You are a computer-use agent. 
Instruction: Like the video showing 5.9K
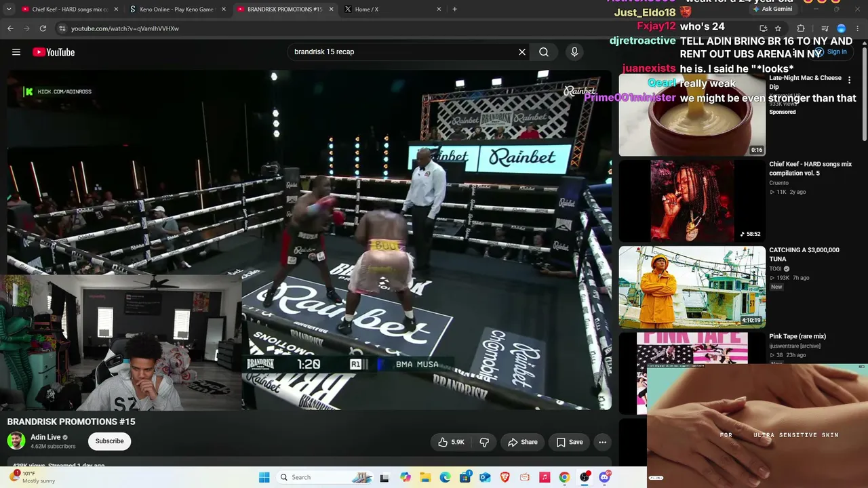pos(451,442)
